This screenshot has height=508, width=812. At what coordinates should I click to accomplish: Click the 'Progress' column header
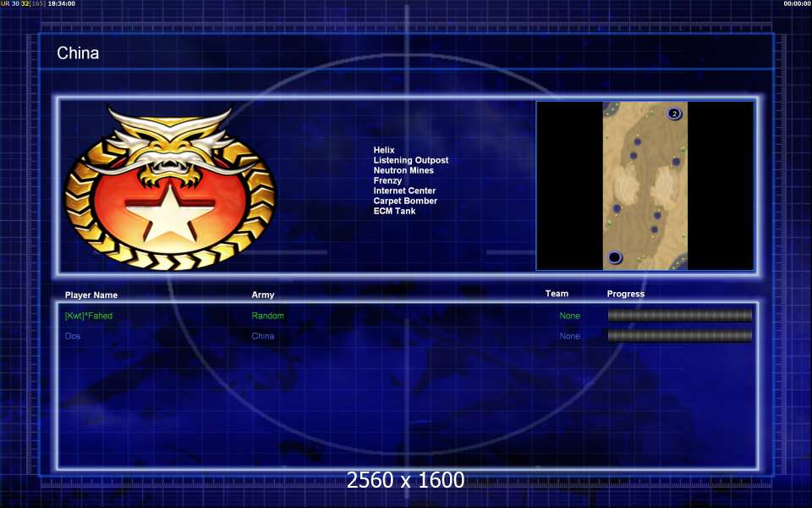click(x=626, y=294)
